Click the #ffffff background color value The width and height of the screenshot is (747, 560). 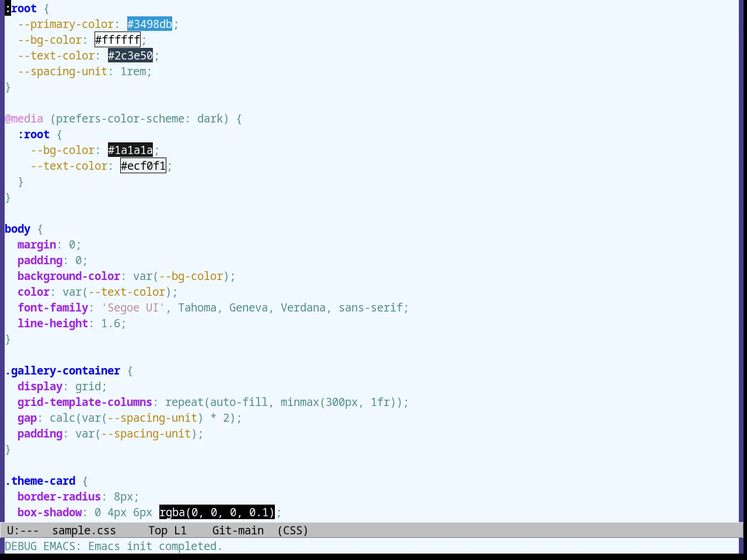point(117,40)
